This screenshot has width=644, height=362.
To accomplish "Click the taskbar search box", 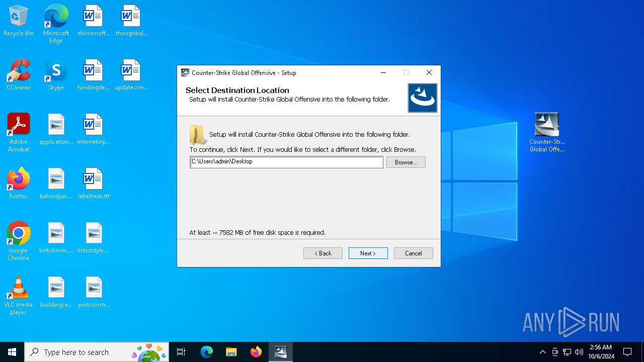I will 97,352.
